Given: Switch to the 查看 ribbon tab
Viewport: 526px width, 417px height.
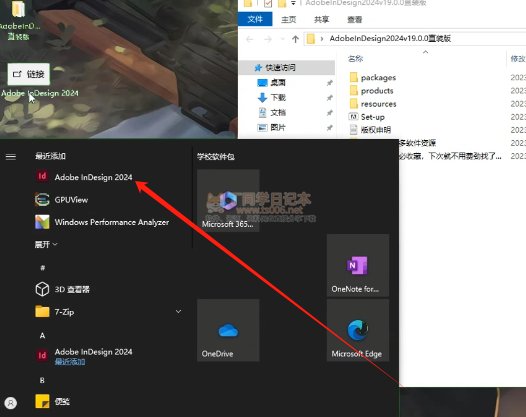Looking at the screenshot, I should click(355, 19).
